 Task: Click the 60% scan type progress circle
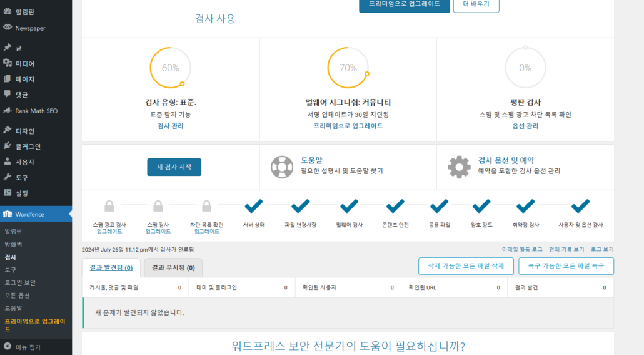click(171, 68)
